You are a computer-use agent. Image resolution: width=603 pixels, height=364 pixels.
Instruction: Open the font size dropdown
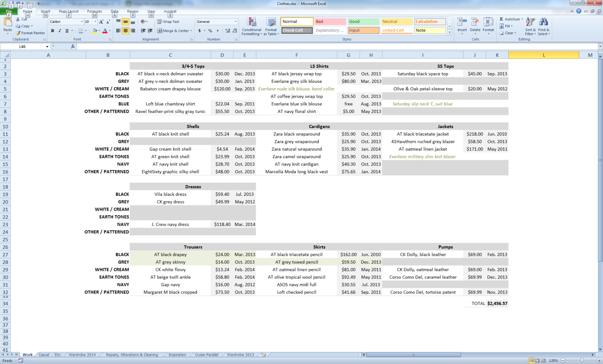pos(95,22)
